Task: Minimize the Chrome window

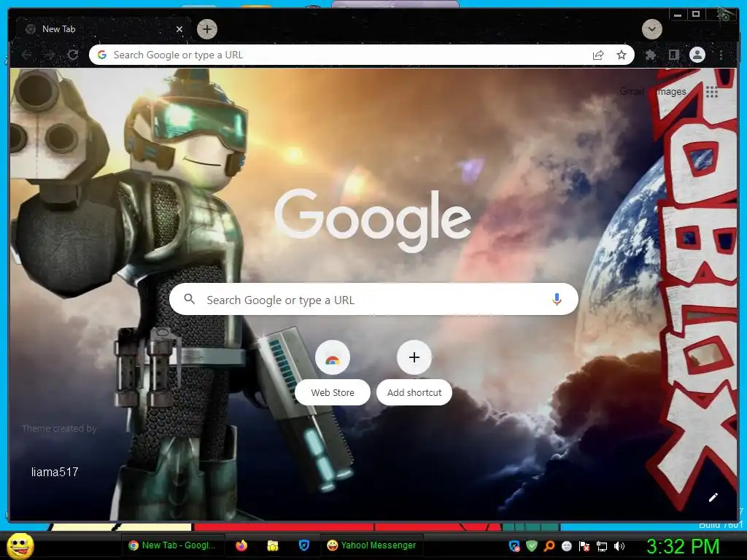Action: [x=678, y=15]
